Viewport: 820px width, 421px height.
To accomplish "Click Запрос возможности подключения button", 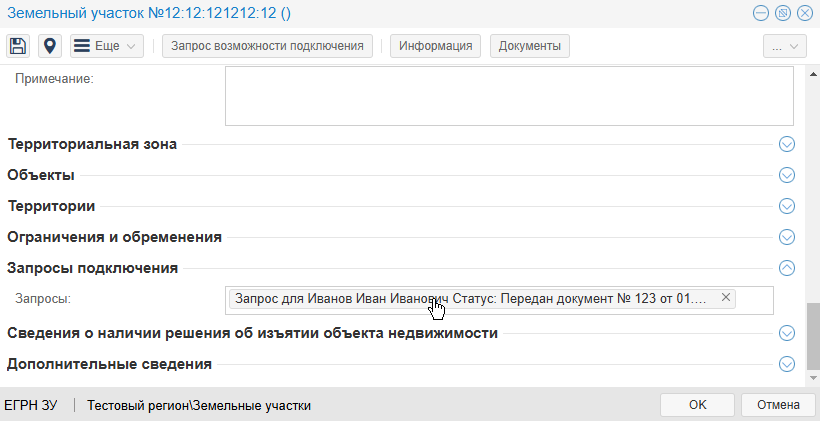I will point(267,46).
